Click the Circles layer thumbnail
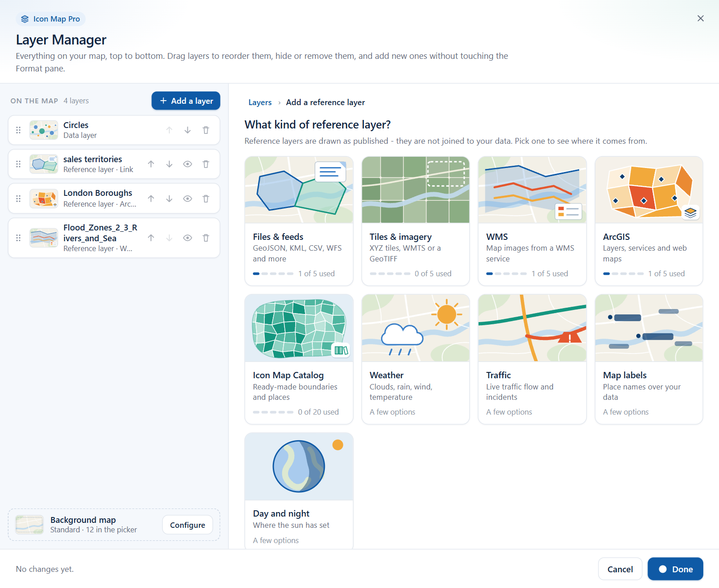The height and width of the screenshot is (588, 719). tap(44, 130)
